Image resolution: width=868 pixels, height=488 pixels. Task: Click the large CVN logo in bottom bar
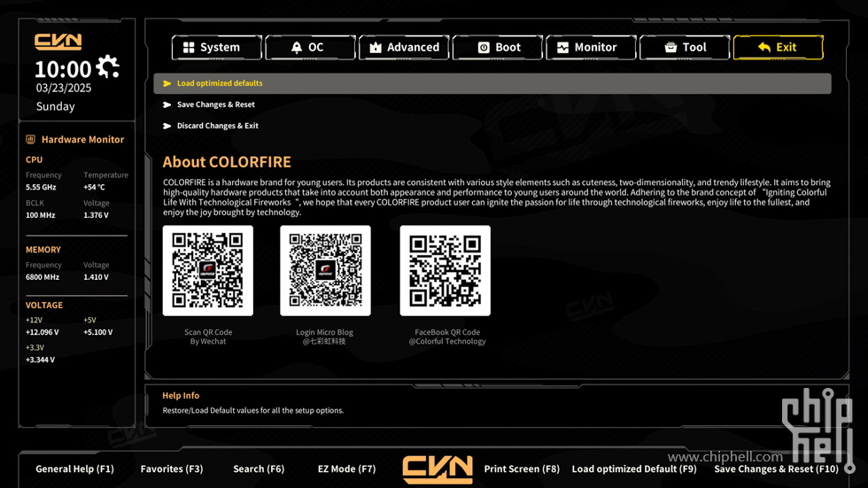(438, 469)
